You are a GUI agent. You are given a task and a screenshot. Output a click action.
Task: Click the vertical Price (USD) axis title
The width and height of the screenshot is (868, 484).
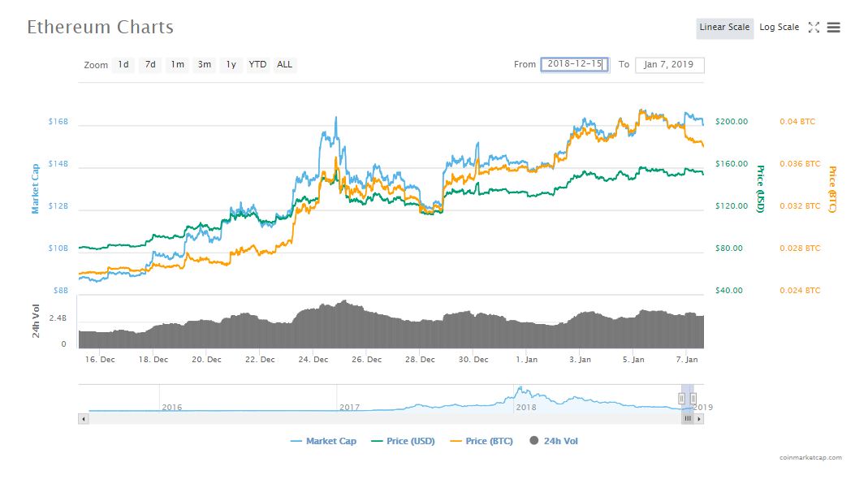coord(761,189)
